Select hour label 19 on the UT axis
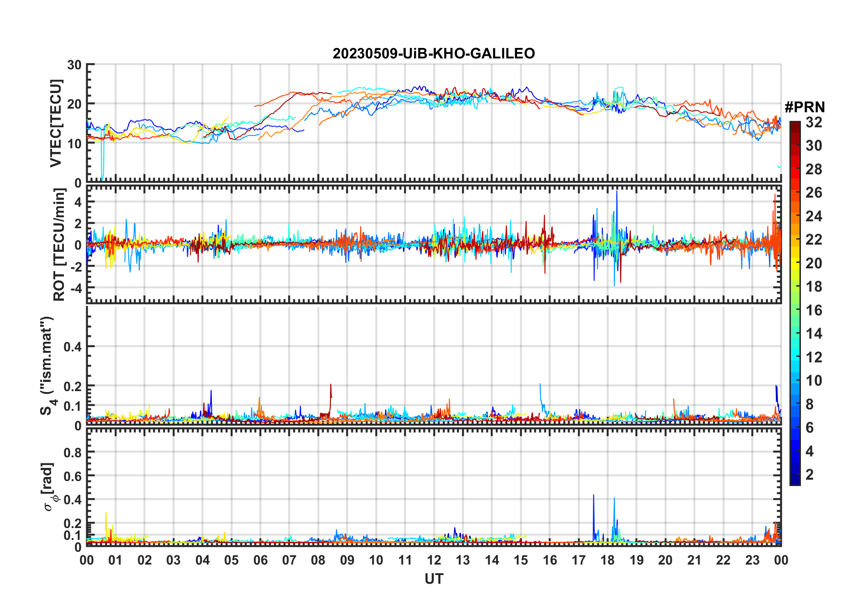 pyautogui.click(x=637, y=560)
